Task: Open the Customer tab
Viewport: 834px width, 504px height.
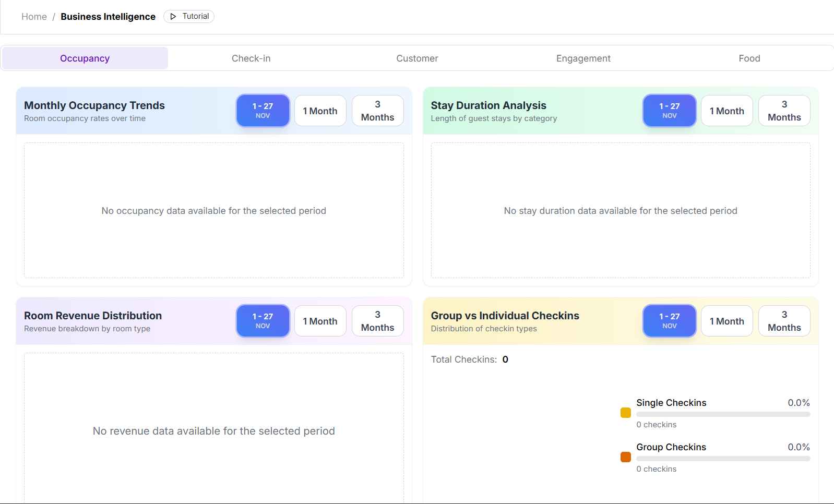Action: tap(417, 58)
